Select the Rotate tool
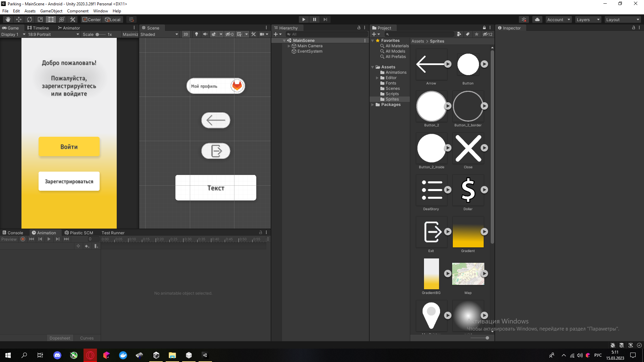This screenshot has width=644, height=362. (x=30, y=19)
